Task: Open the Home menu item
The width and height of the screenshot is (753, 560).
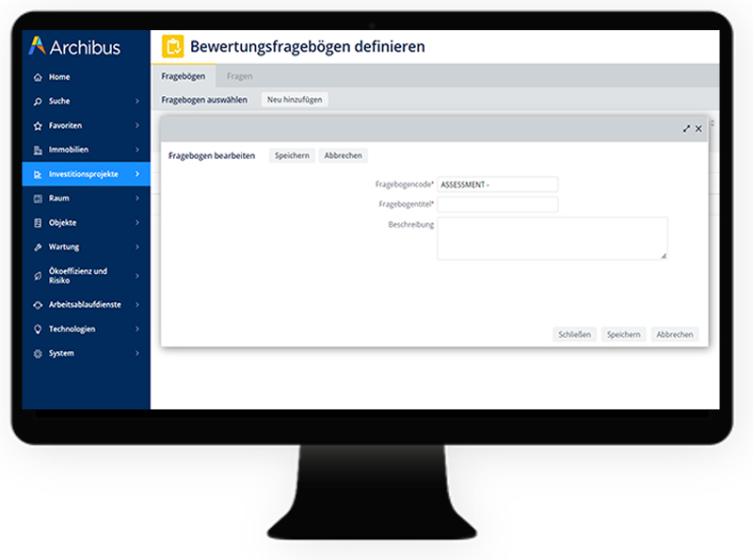Action: [x=86, y=77]
